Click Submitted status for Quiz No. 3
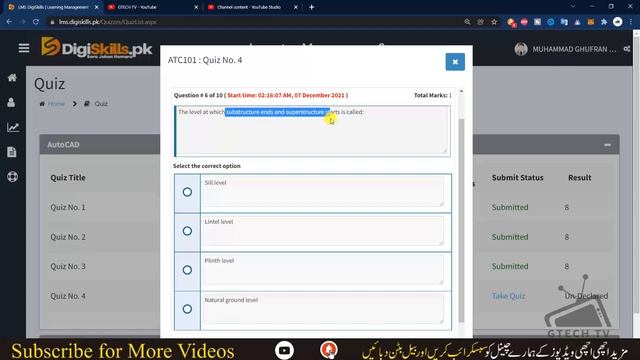Screen dimensions: 640x360 [x=510, y=266]
